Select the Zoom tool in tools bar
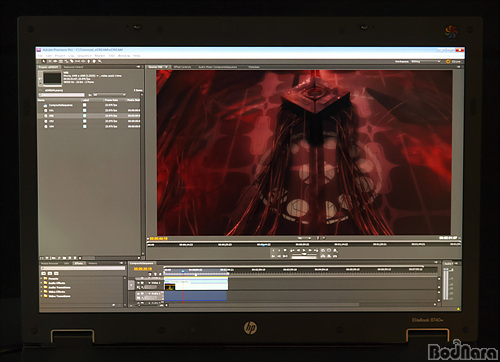 pyautogui.click(x=100, y=62)
